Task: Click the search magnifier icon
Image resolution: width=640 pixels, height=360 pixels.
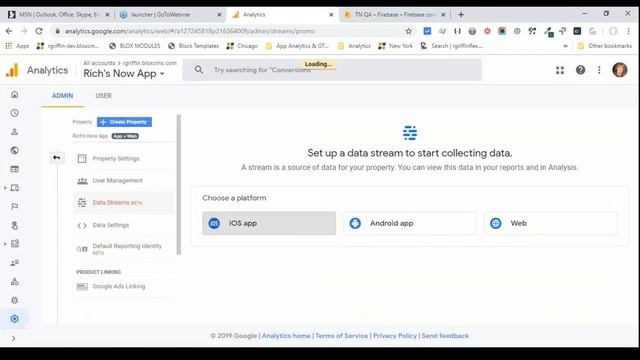Action: click(x=199, y=70)
